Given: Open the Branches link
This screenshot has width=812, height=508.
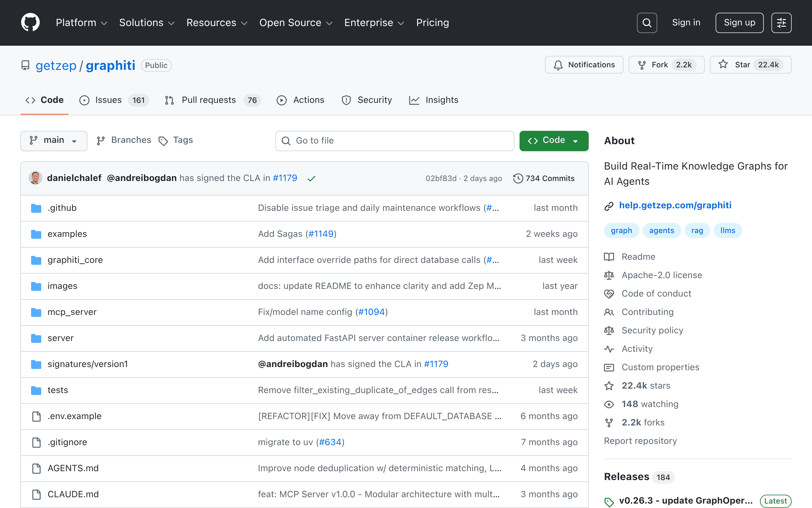Looking at the screenshot, I should click(124, 140).
